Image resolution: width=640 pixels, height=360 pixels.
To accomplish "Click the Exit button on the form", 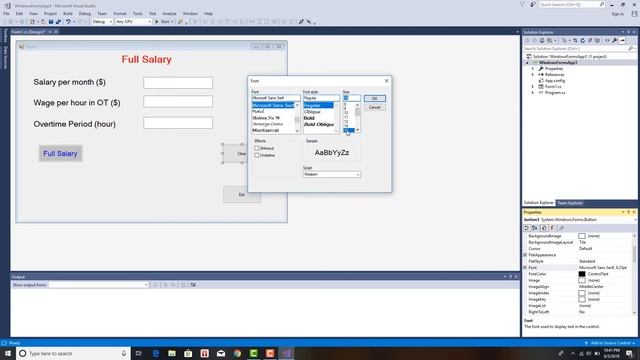I will tap(242, 195).
